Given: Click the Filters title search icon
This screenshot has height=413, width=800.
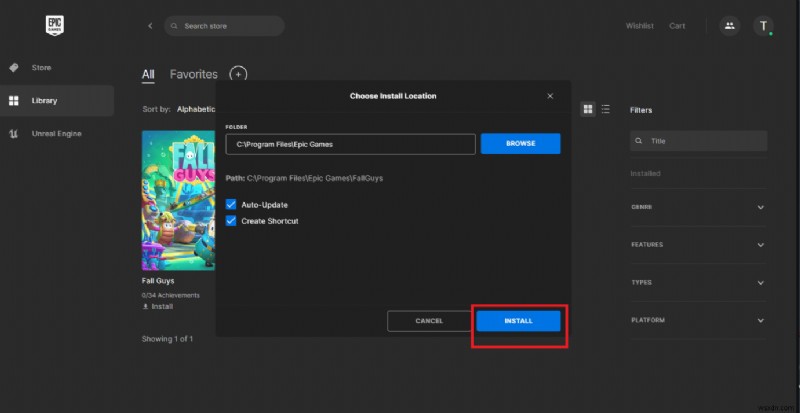Looking at the screenshot, I should [x=638, y=141].
